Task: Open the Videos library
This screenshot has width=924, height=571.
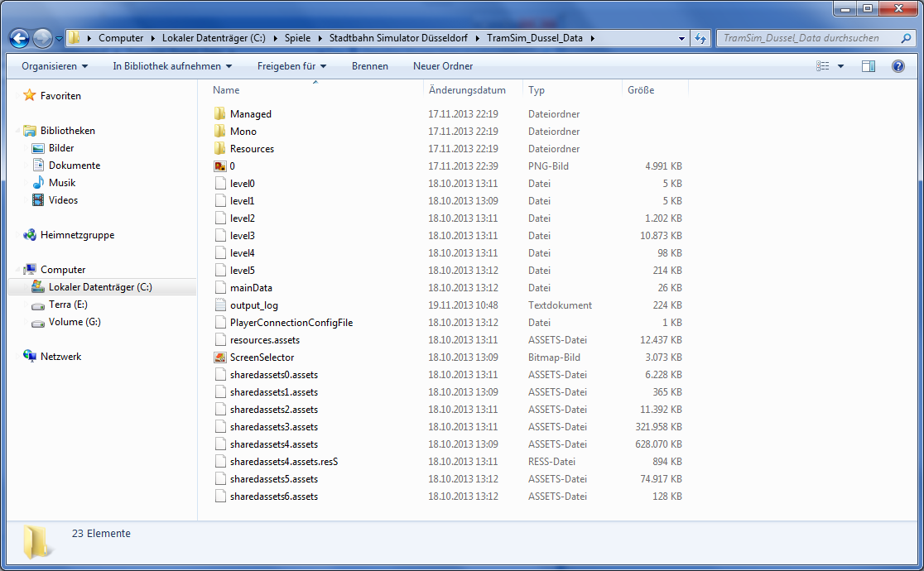Action: 63,199
